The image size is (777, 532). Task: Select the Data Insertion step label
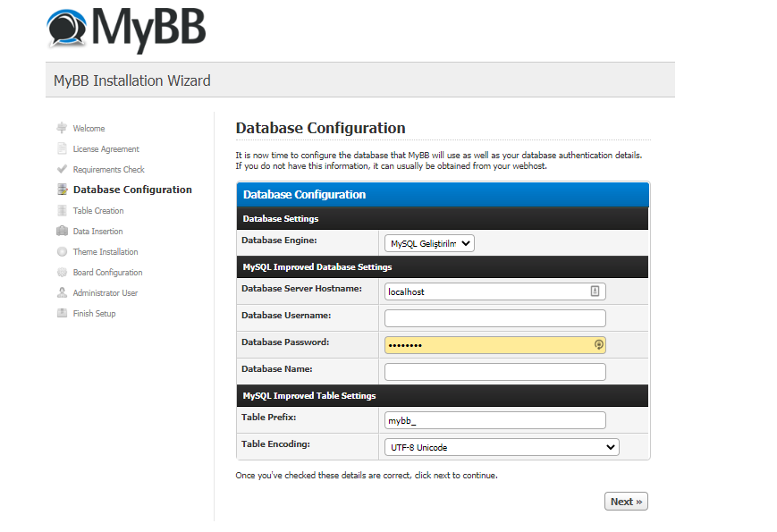[x=97, y=232]
